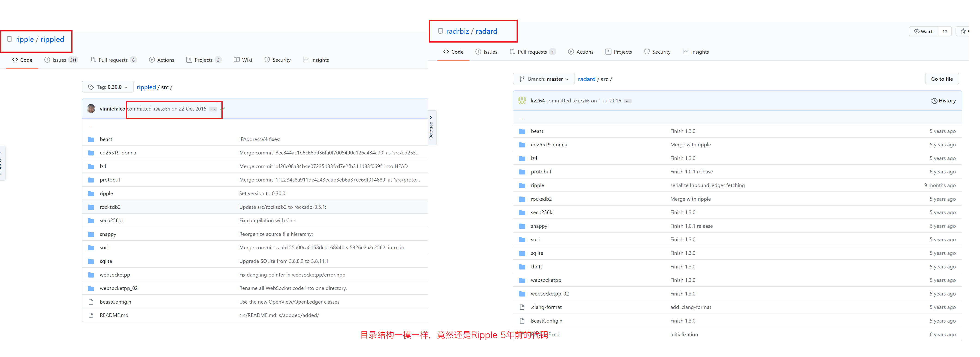Viewport: 980px width, 357px height.
Task: Open rocksdb2 folder in rippled list
Action: point(110,207)
